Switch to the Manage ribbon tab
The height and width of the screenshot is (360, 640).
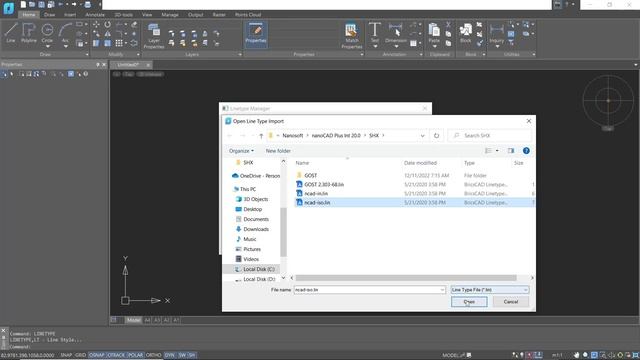(170, 15)
